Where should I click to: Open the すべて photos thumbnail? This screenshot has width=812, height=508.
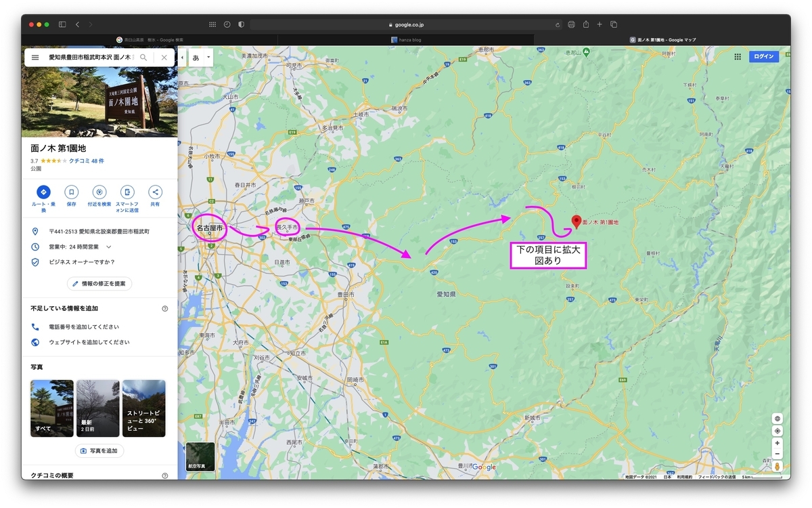52,408
